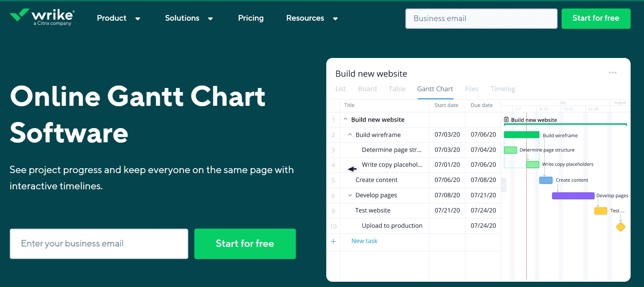
Task: Switch to the Board tab
Action: [x=367, y=89]
